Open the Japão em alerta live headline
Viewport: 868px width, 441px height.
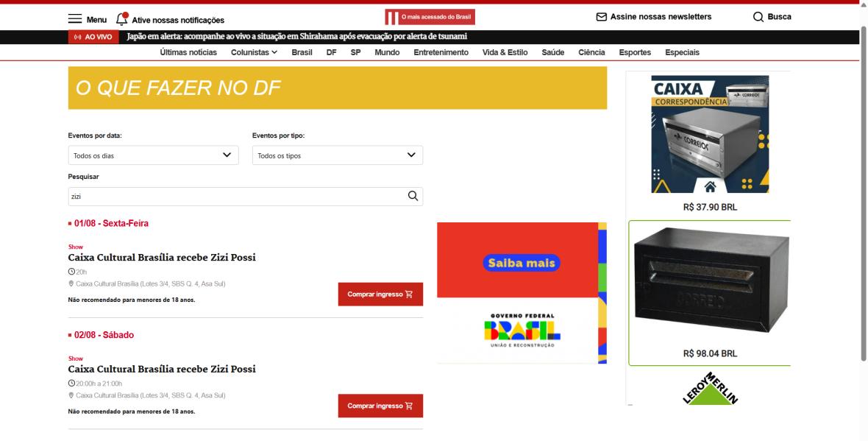(x=296, y=37)
